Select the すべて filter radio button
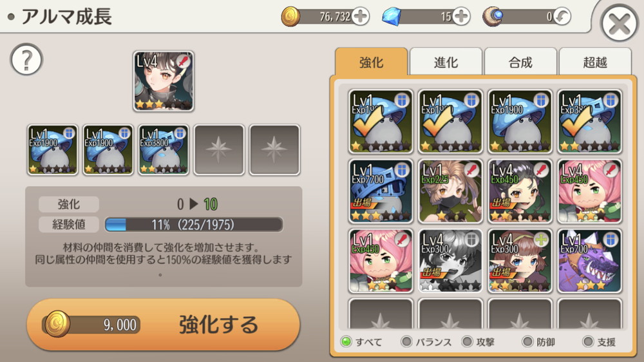 (x=346, y=341)
